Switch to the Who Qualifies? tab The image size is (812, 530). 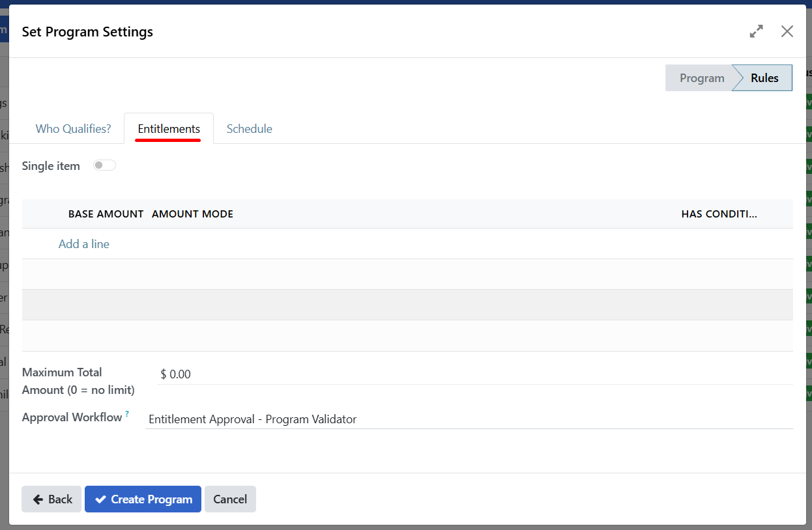pos(73,128)
